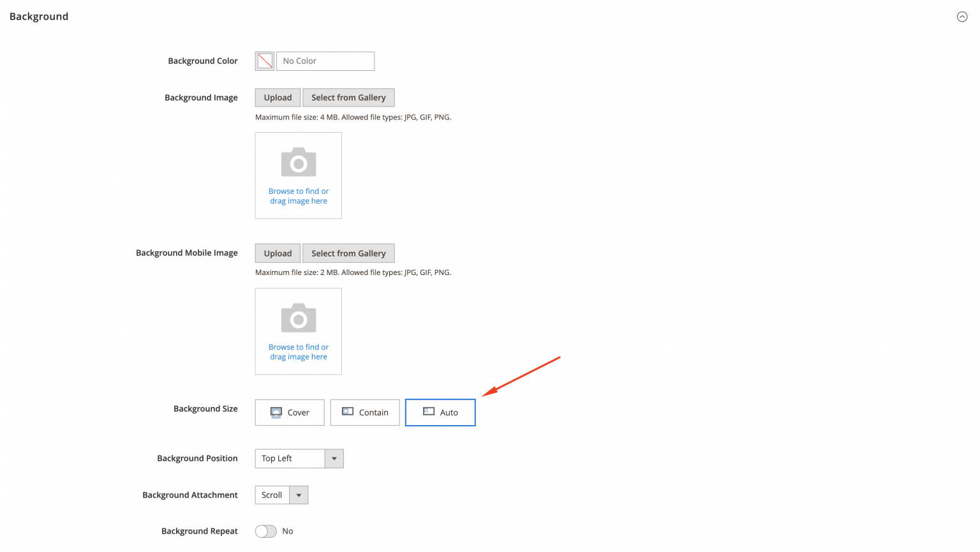Toggle the Background Repeat switch
This screenshot has width=980, height=552.
click(265, 531)
